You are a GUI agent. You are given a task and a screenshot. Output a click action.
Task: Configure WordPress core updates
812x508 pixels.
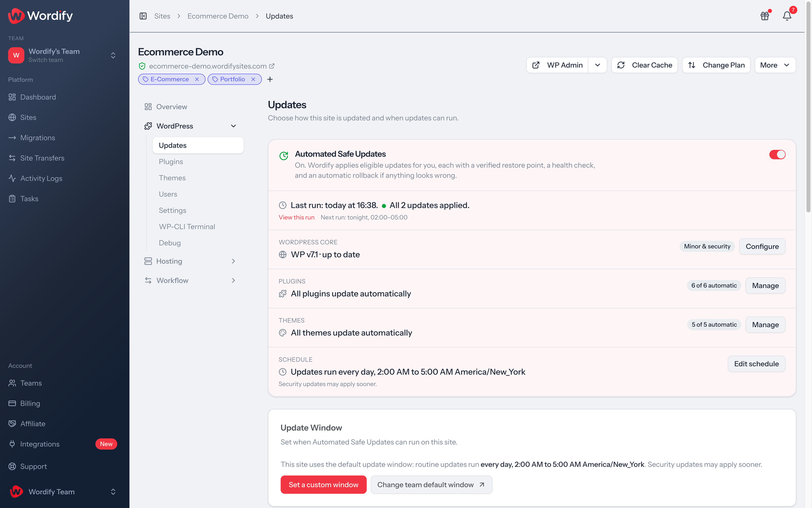762,246
